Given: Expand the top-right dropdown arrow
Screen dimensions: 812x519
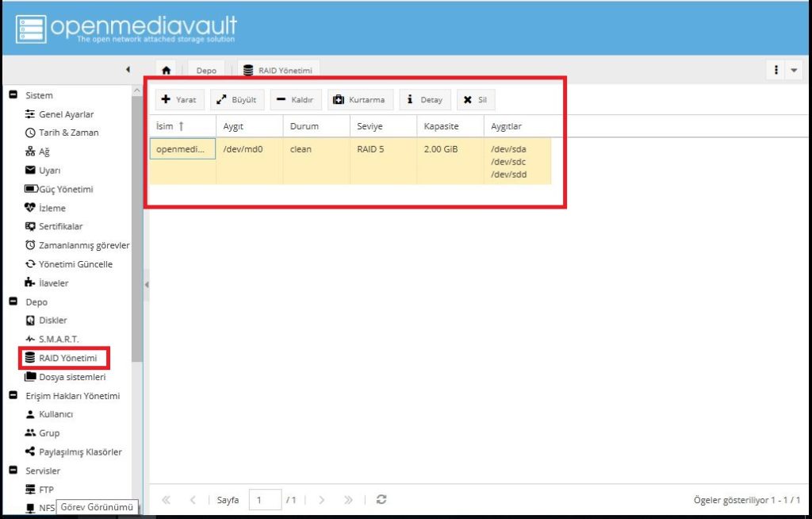Looking at the screenshot, I should click(794, 70).
